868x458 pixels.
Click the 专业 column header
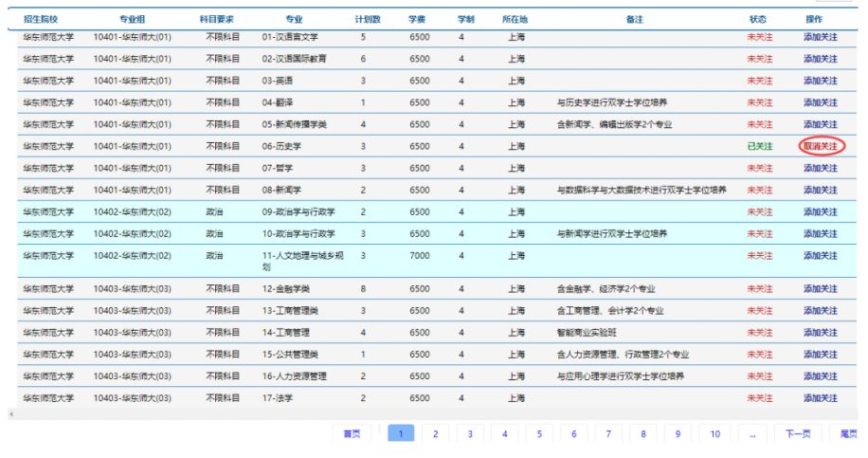(x=294, y=19)
